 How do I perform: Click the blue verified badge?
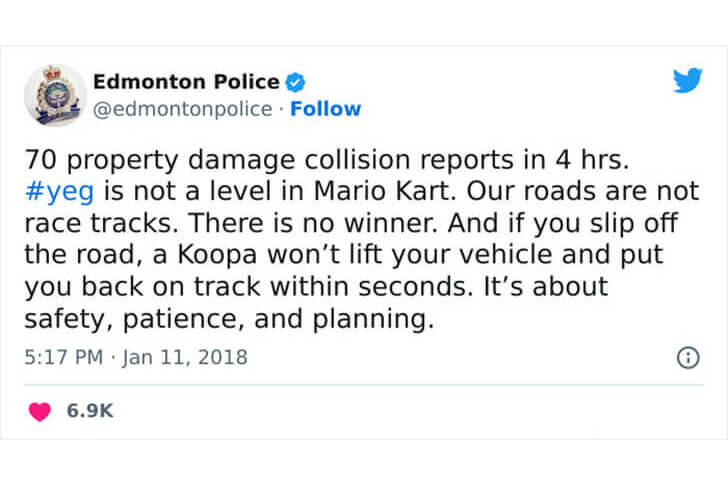pyautogui.click(x=295, y=82)
